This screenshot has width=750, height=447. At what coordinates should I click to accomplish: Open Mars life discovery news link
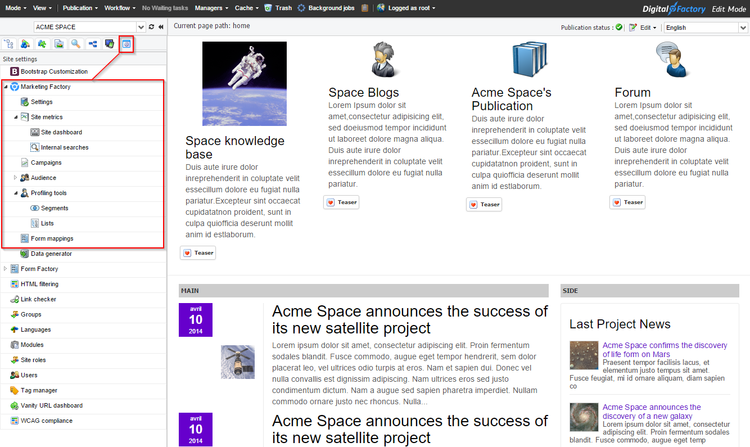pyautogui.click(x=665, y=349)
